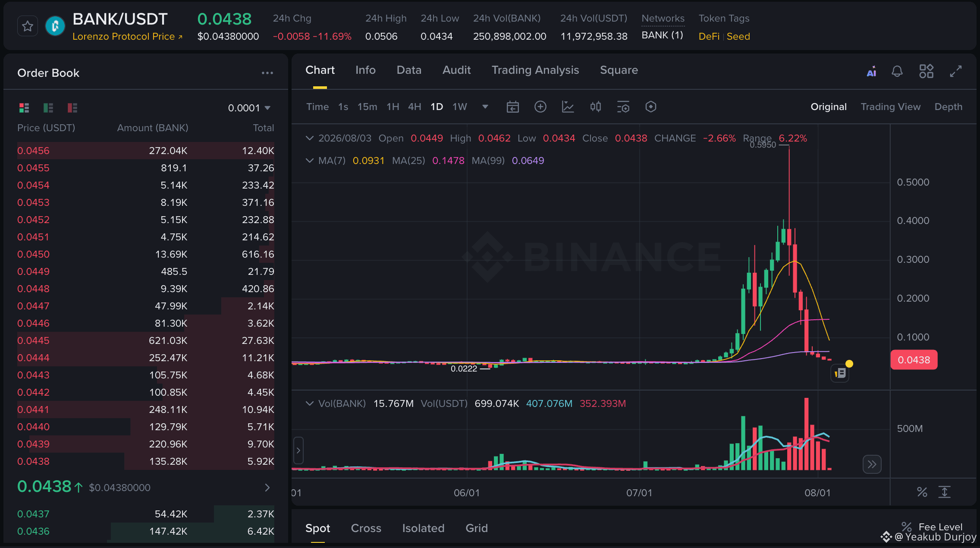980x548 pixels.
Task: Open chart layout grid icon
Action: 927,72
